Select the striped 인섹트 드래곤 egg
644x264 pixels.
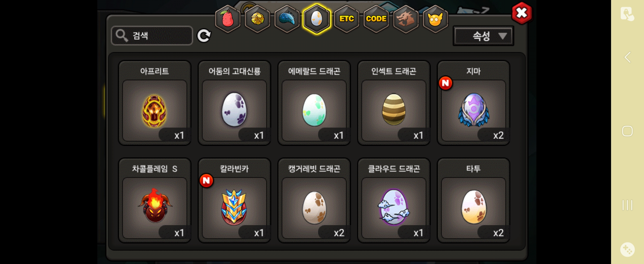pos(394,103)
